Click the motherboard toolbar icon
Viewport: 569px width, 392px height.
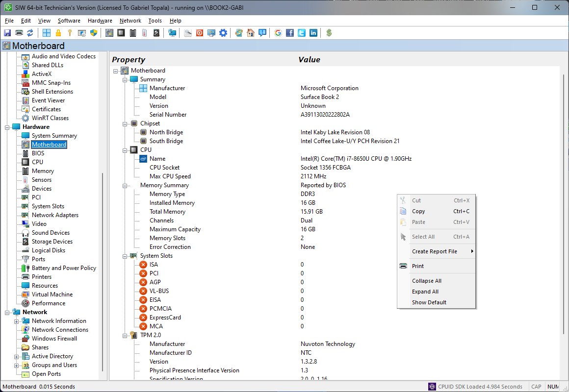click(x=109, y=33)
